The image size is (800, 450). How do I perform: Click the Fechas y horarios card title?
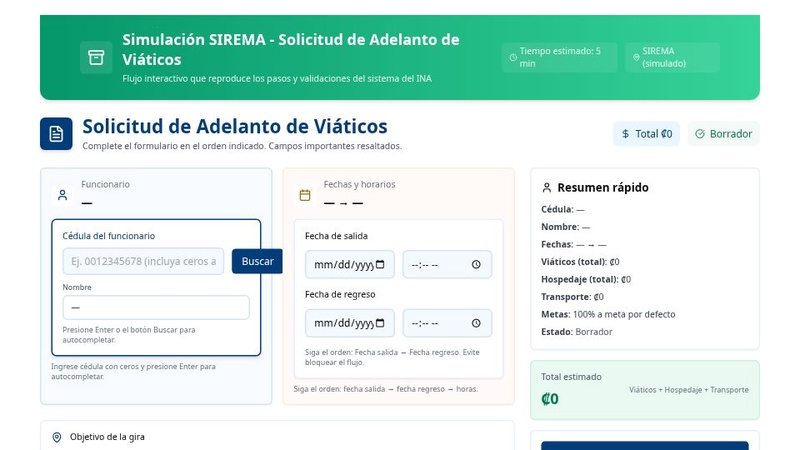coord(359,184)
